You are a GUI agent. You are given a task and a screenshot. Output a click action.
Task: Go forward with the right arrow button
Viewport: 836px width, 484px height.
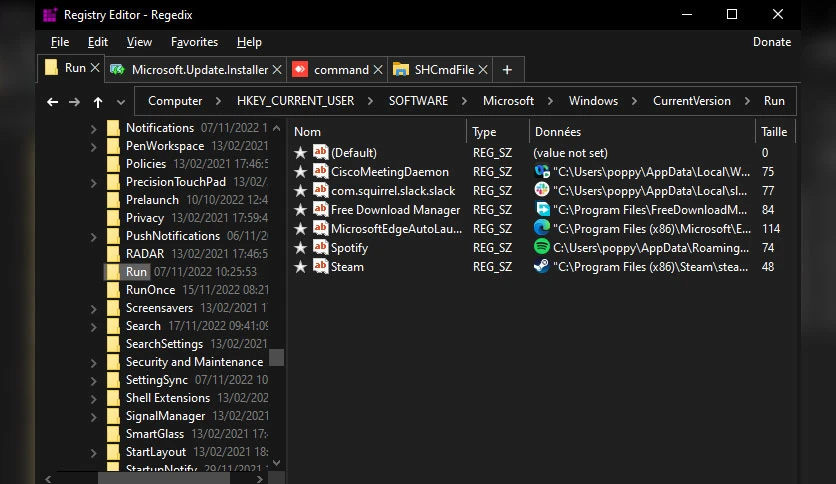pyautogui.click(x=74, y=102)
